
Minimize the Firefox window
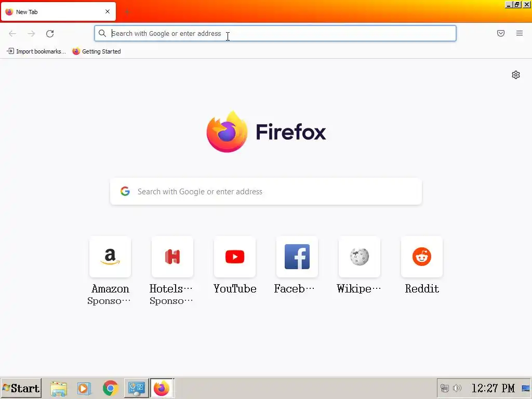point(508,4)
